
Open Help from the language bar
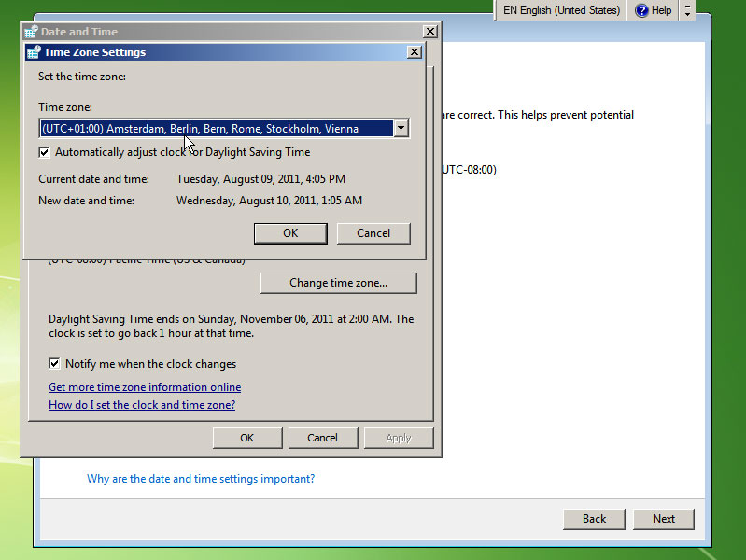click(654, 10)
